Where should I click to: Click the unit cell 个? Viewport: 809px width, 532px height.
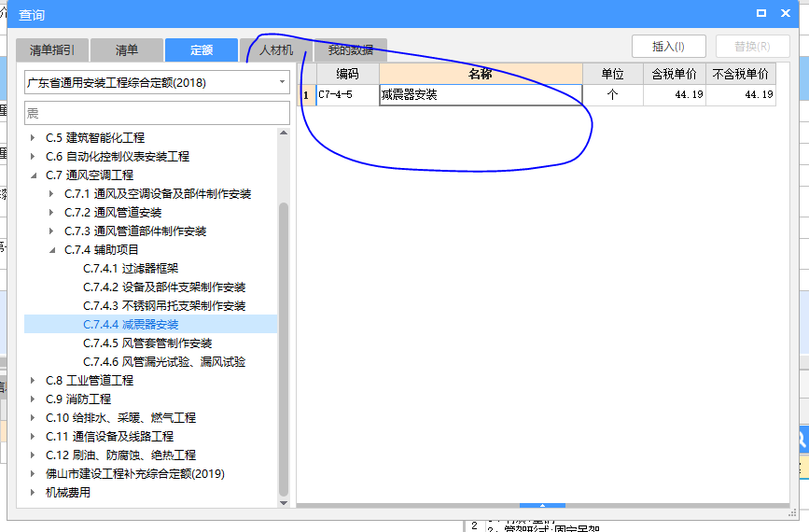[x=613, y=95]
